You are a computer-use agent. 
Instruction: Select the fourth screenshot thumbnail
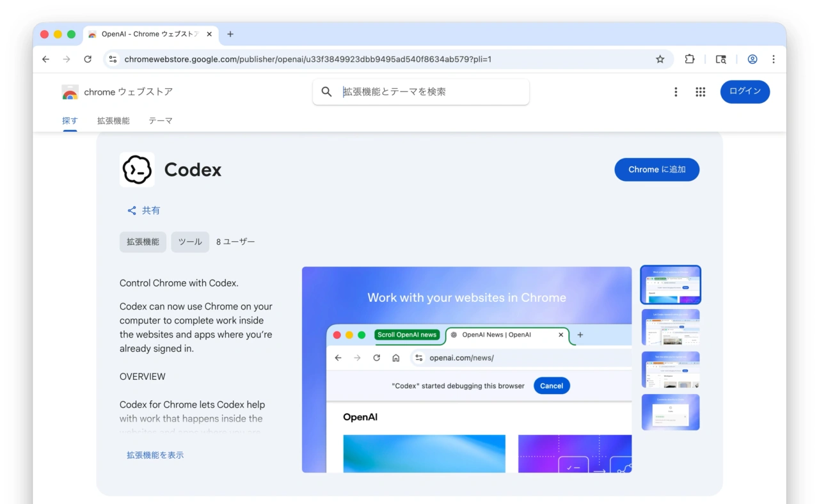coord(671,412)
